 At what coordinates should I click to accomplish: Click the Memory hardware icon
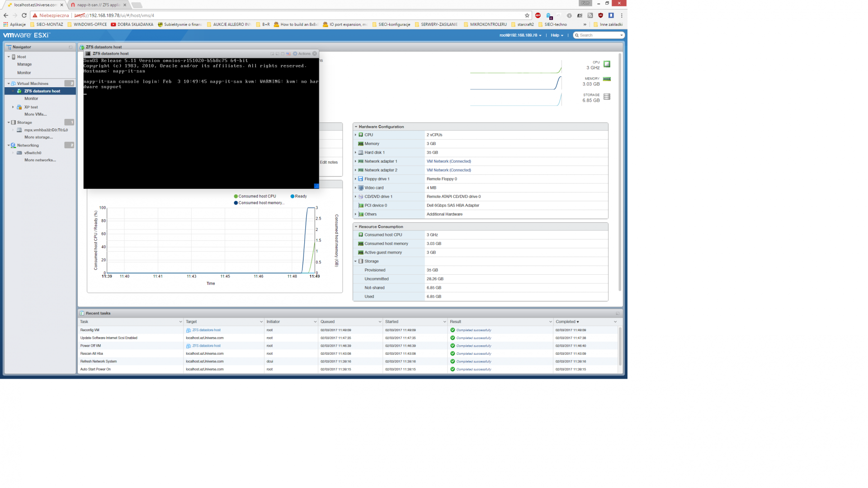361,144
